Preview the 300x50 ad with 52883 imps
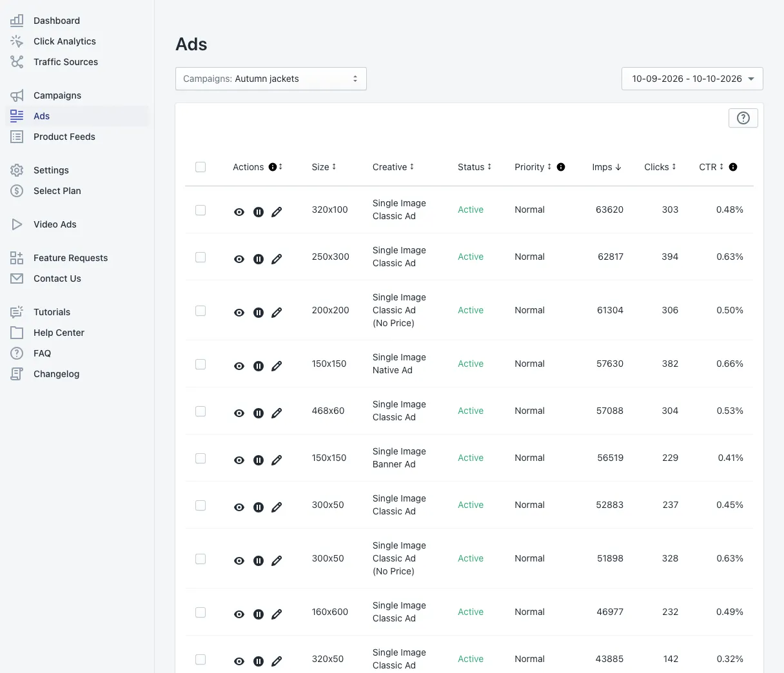 point(239,507)
